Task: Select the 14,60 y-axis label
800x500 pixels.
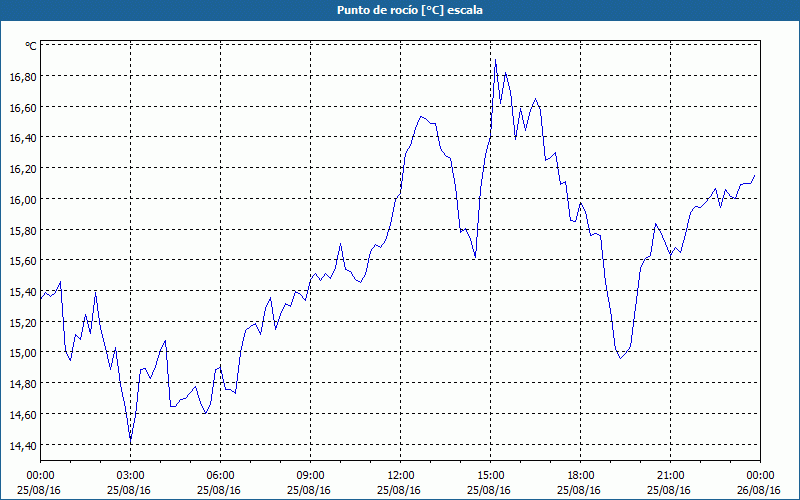Action: pyautogui.click(x=23, y=414)
